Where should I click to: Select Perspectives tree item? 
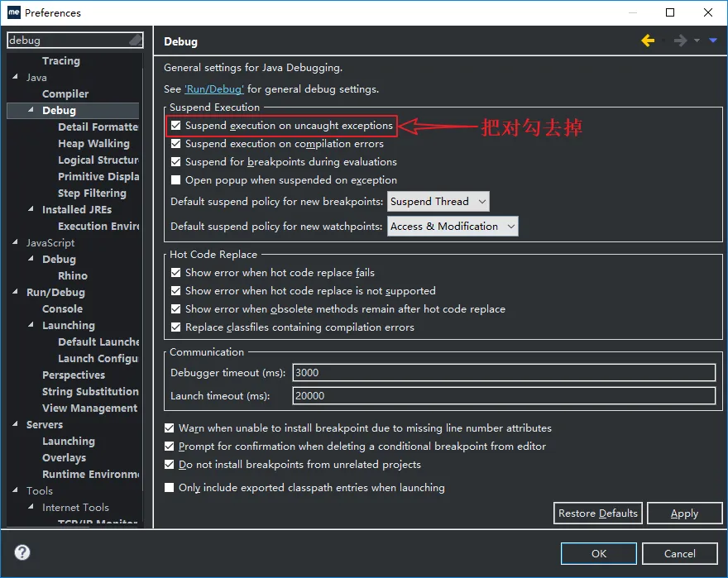click(x=74, y=375)
